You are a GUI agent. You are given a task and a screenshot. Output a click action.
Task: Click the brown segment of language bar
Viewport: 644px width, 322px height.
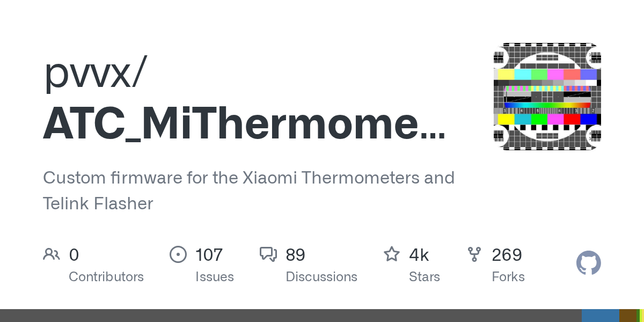[627, 316]
